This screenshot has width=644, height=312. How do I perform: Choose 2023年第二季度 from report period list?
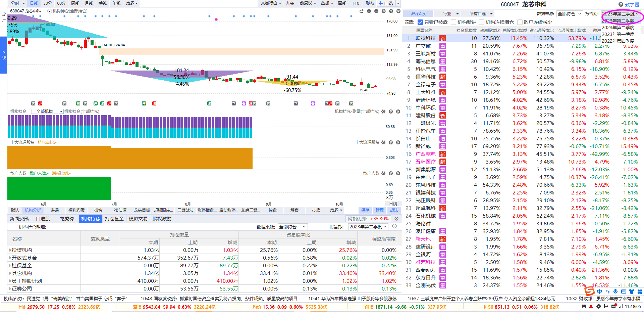tap(618, 28)
